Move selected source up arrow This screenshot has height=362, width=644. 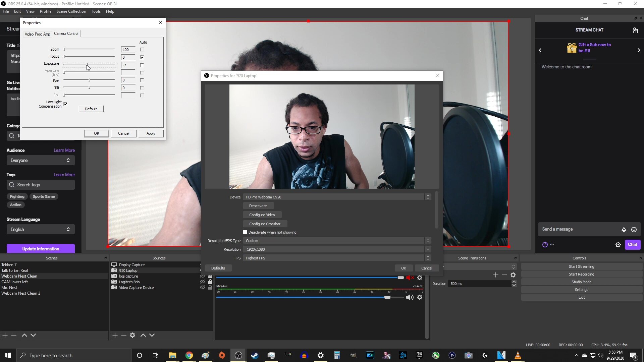click(x=143, y=335)
